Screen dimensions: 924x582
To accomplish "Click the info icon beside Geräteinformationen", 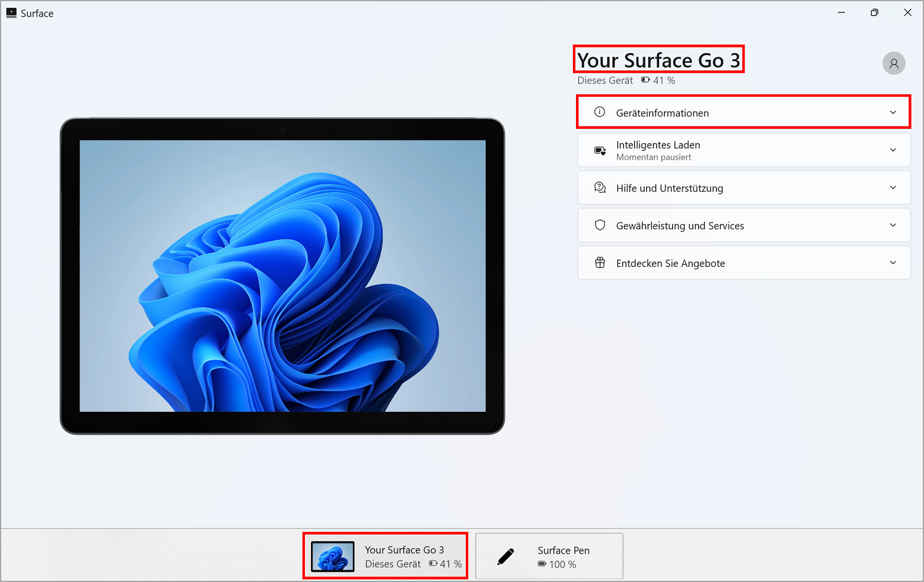I will tap(599, 112).
